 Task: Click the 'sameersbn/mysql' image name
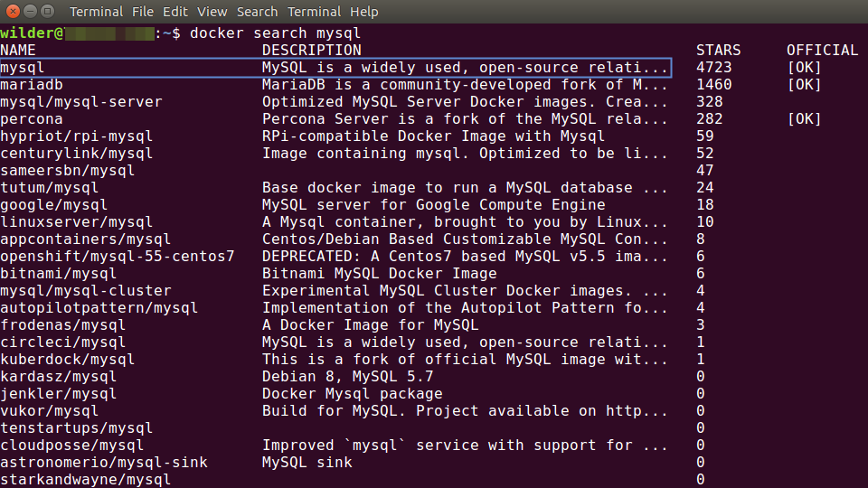(x=68, y=171)
